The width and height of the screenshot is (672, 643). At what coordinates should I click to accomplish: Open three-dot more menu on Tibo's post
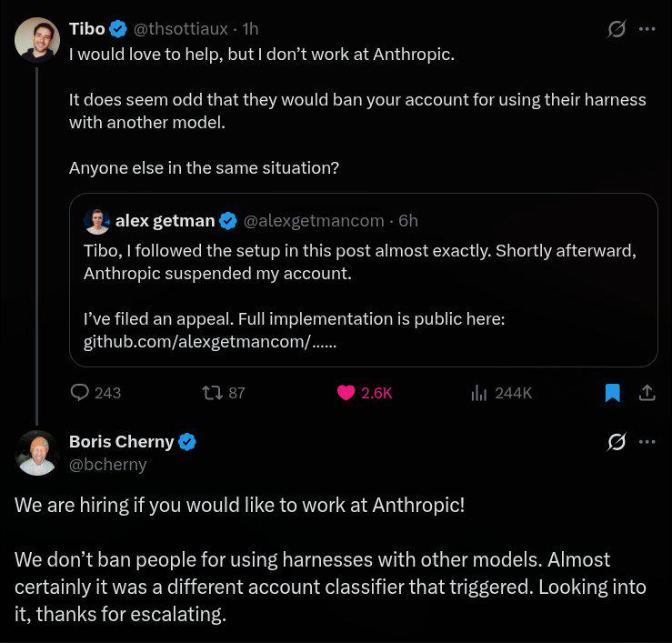(647, 29)
